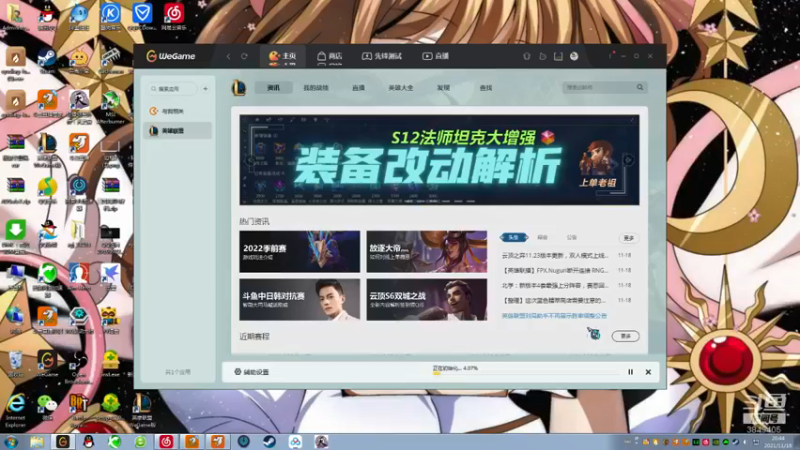Open the 【英雄联盟】FPX.Nuguri headline
This screenshot has height=450, width=800.
(x=555, y=270)
